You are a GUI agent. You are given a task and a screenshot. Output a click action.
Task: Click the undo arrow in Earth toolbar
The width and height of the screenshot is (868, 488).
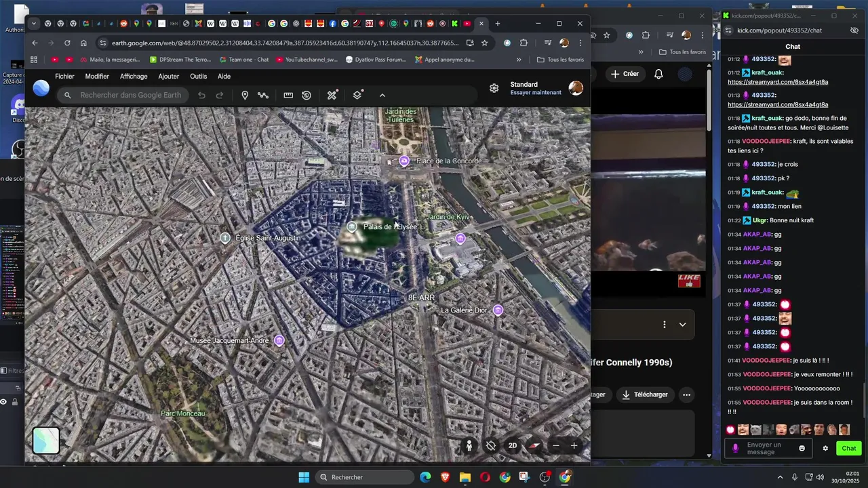(x=201, y=96)
